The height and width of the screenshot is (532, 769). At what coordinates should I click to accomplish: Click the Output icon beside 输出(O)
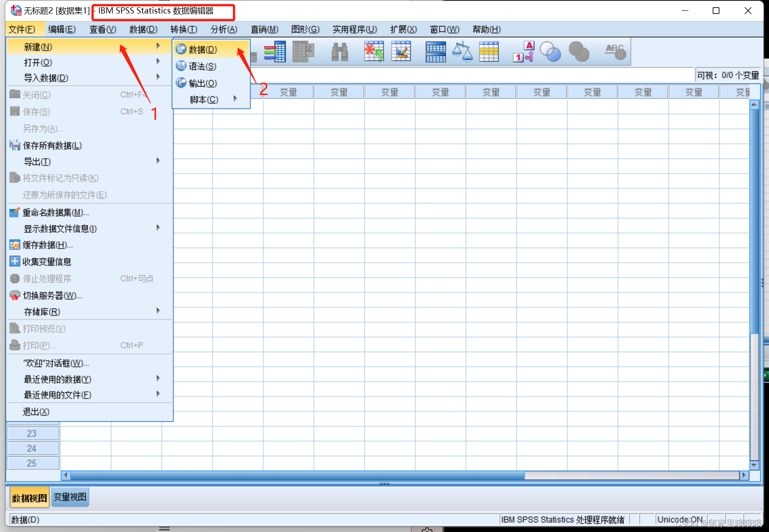pyautogui.click(x=181, y=83)
